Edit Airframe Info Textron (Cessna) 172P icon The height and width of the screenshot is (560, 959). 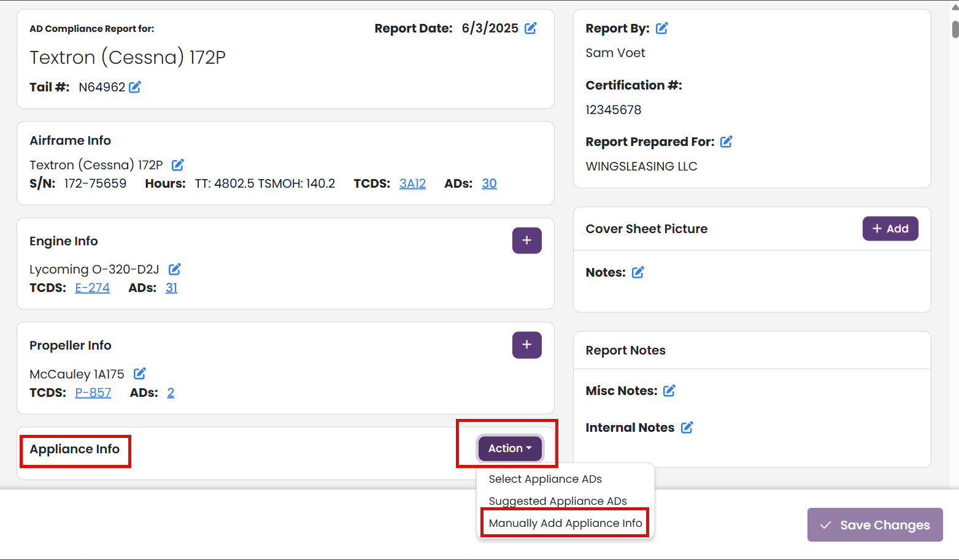(x=178, y=165)
